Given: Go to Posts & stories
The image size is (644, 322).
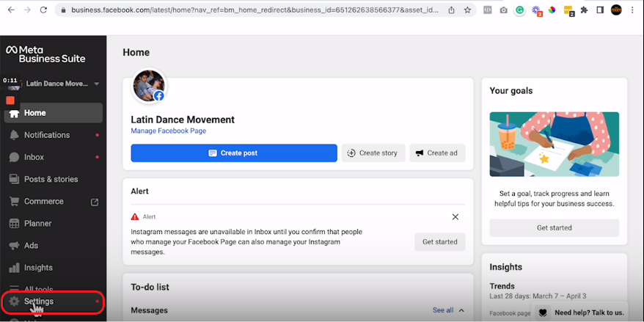Looking at the screenshot, I should pyautogui.click(x=54, y=180).
